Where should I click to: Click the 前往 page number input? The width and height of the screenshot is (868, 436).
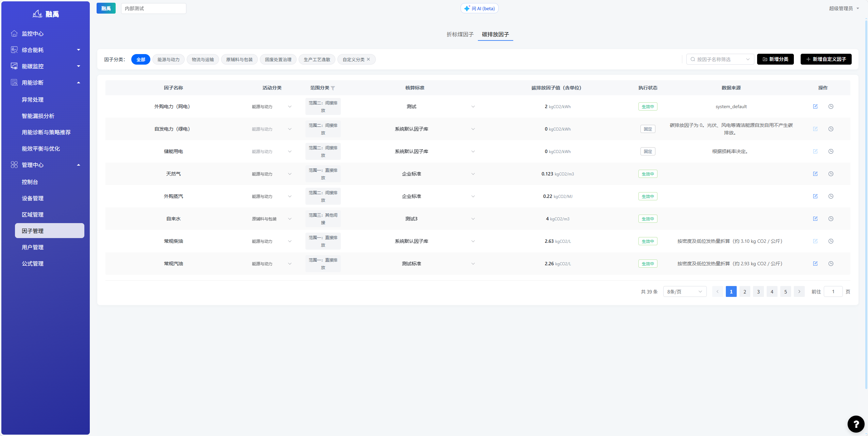tap(833, 291)
